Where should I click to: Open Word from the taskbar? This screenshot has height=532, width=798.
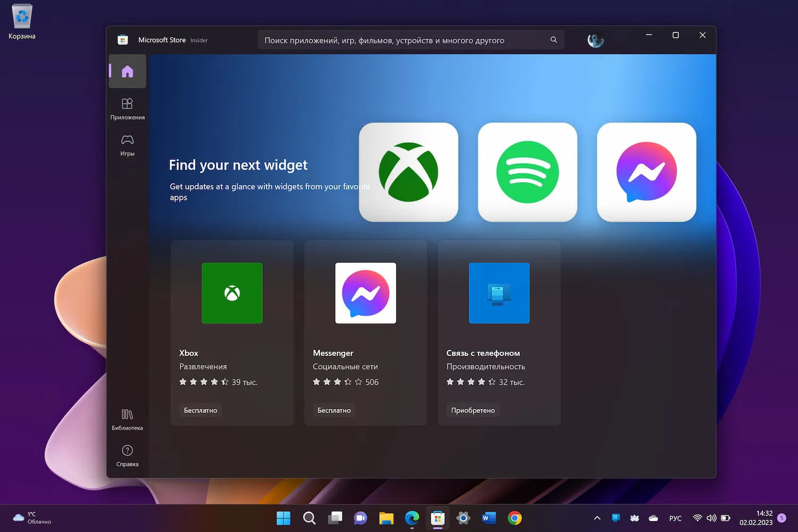coord(489,518)
